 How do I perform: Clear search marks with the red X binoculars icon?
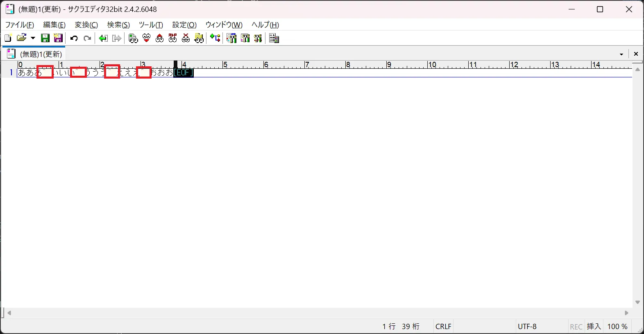(186, 38)
